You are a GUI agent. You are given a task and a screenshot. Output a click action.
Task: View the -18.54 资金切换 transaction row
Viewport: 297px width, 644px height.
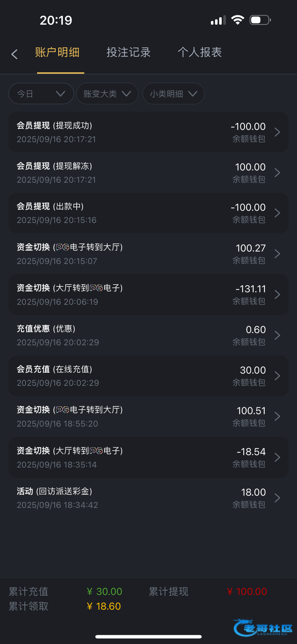[148, 457]
